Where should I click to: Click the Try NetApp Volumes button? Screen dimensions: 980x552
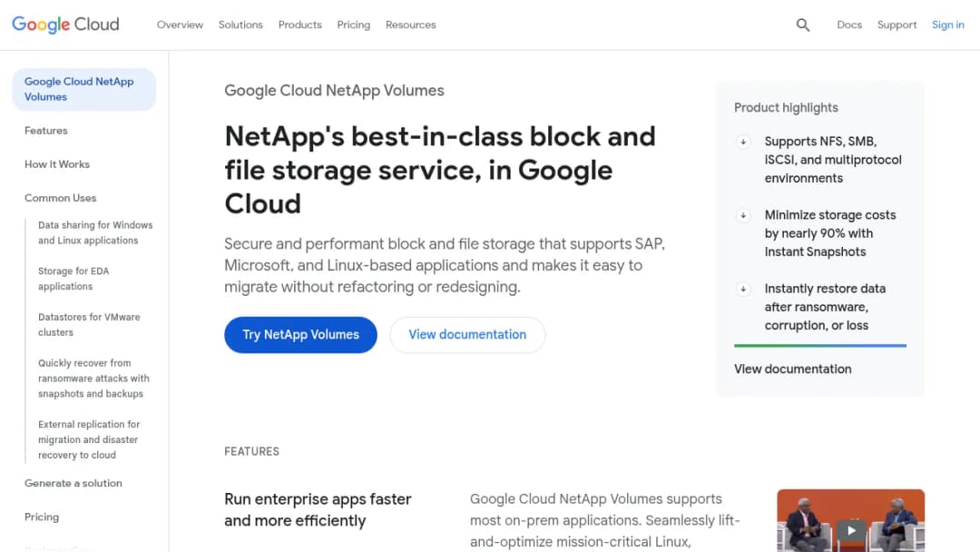[300, 335]
